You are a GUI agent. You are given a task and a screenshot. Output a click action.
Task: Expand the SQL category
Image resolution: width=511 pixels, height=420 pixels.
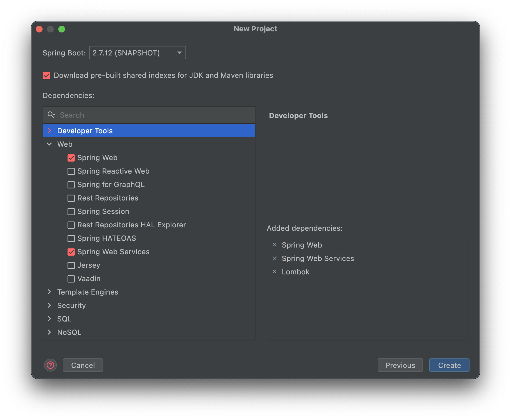pos(50,319)
